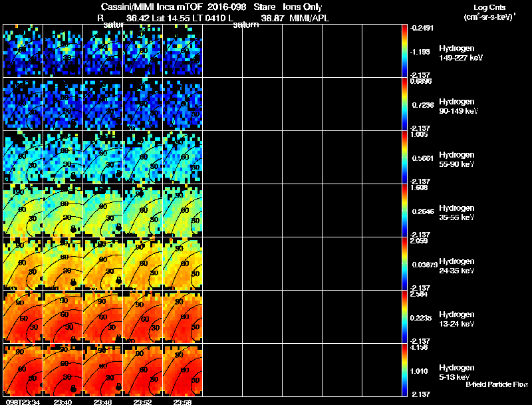Click the '1.608' colorbar value
This screenshot has height=405, width=532.
[419, 188]
